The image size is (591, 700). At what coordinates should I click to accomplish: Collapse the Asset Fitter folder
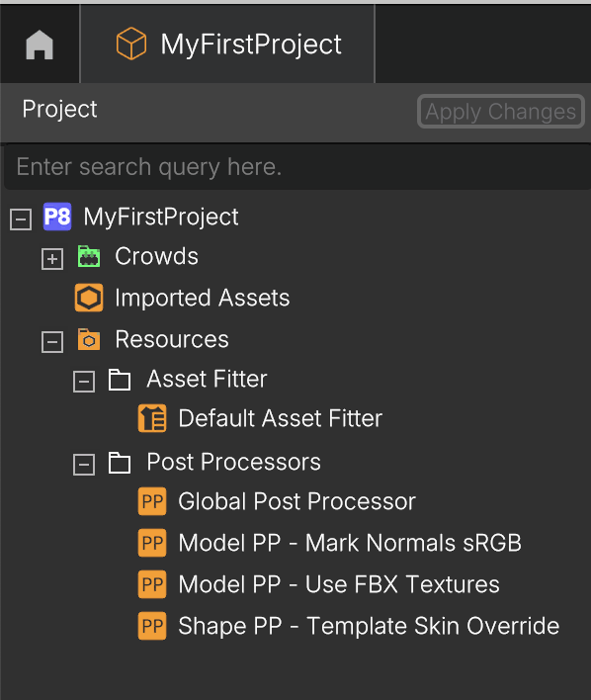point(84,382)
